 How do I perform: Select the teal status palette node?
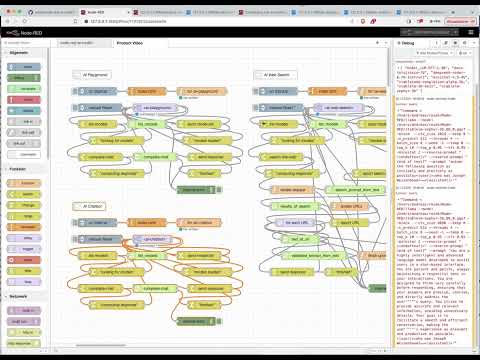[x=24, y=111]
